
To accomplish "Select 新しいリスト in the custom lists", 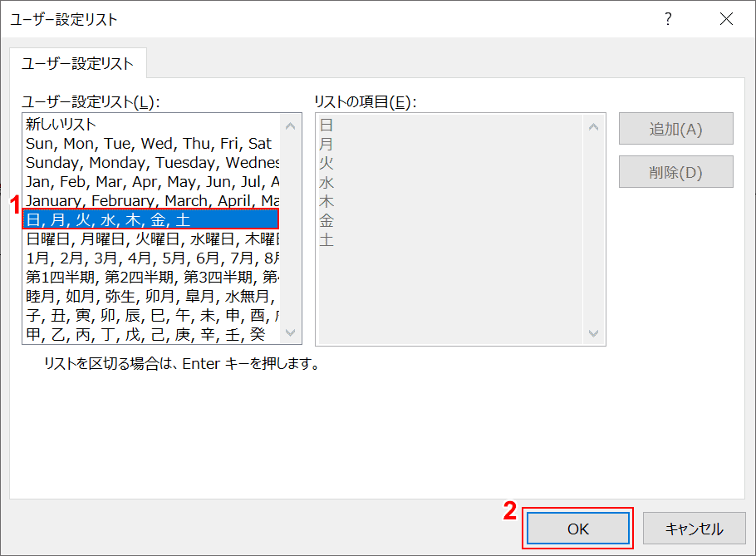I will 151,125.
